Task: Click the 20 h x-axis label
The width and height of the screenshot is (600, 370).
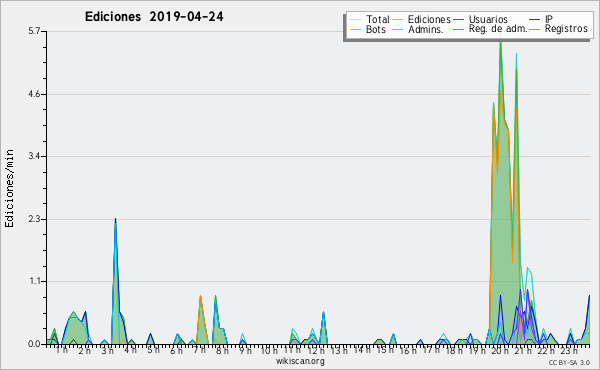Action: (x=500, y=350)
